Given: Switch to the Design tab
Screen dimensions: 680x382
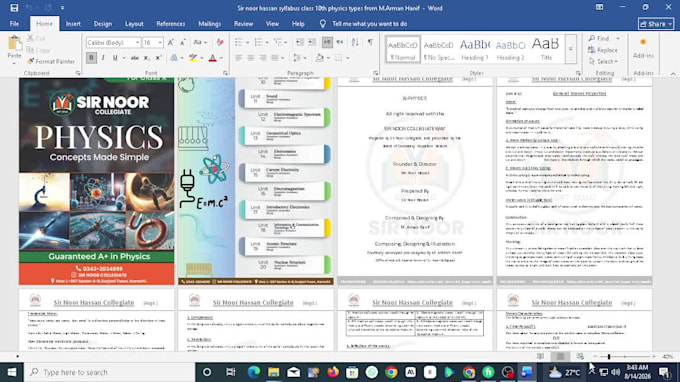Looking at the screenshot, I should [x=103, y=24].
